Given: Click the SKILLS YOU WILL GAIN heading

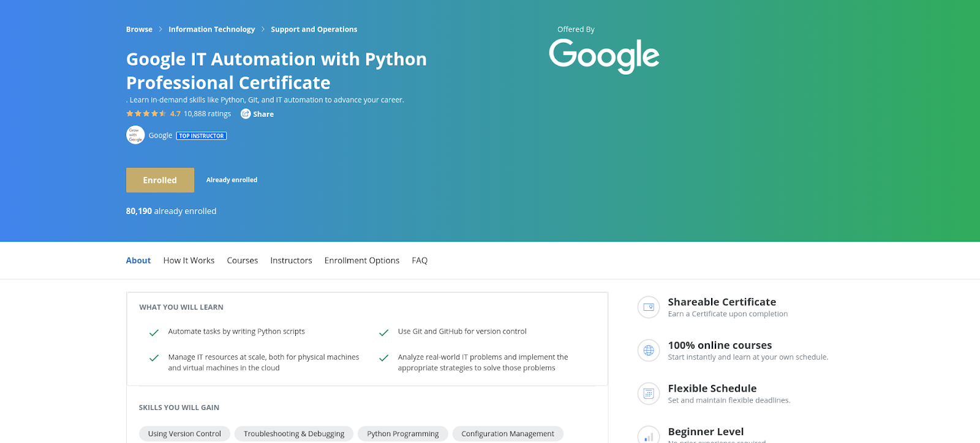Looking at the screenshot, I should coord(179,408).
